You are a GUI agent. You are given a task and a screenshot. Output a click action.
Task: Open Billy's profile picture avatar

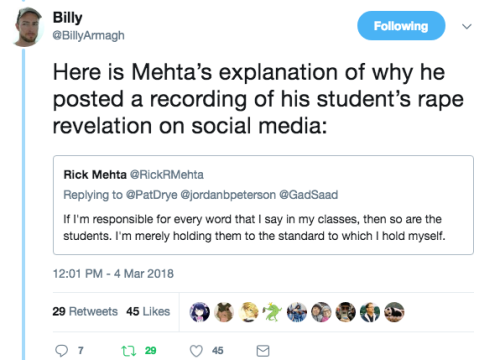(x=27, y=27)
